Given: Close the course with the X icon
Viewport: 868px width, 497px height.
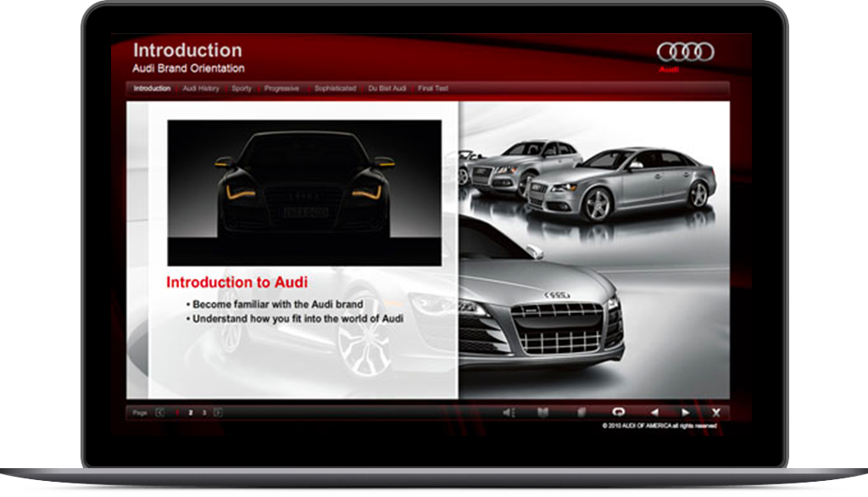Looking at the screenshot, I should click(716, 412).
